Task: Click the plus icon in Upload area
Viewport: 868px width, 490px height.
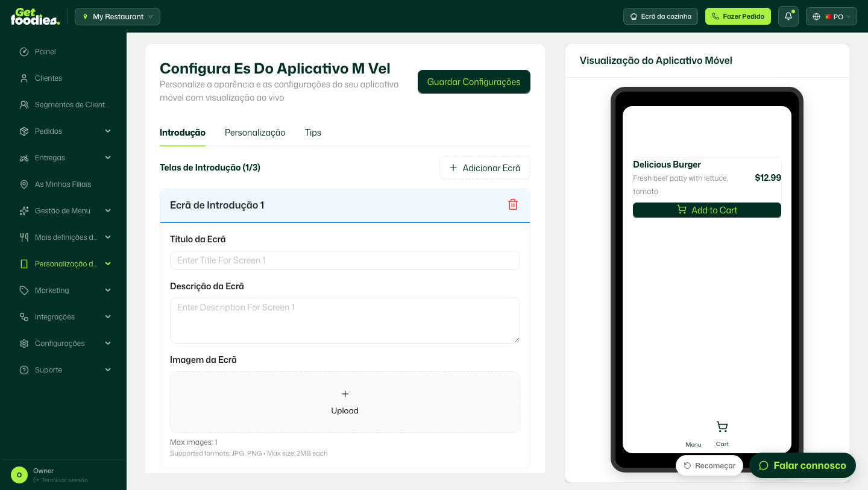Action: pos(345,394)
